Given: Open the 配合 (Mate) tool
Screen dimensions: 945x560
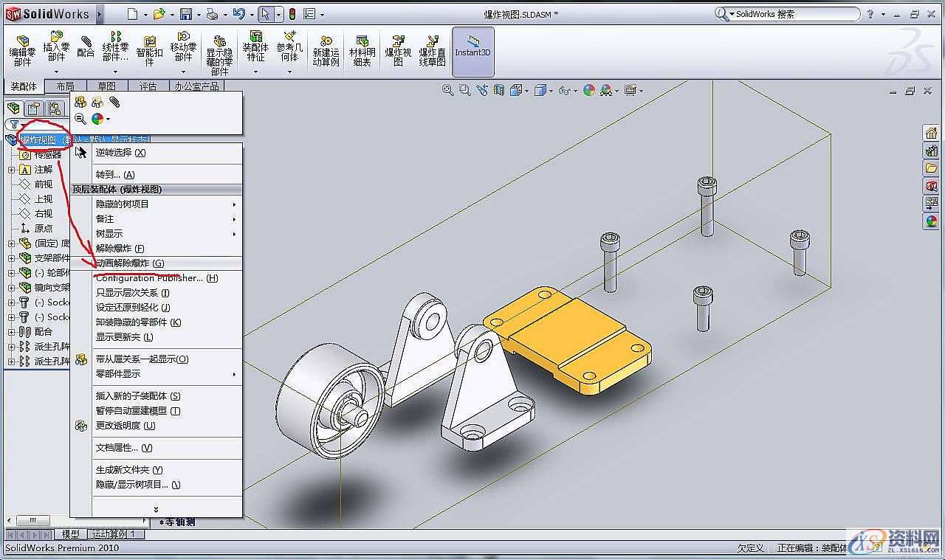Looking at the screenshot, I should 85,44.
